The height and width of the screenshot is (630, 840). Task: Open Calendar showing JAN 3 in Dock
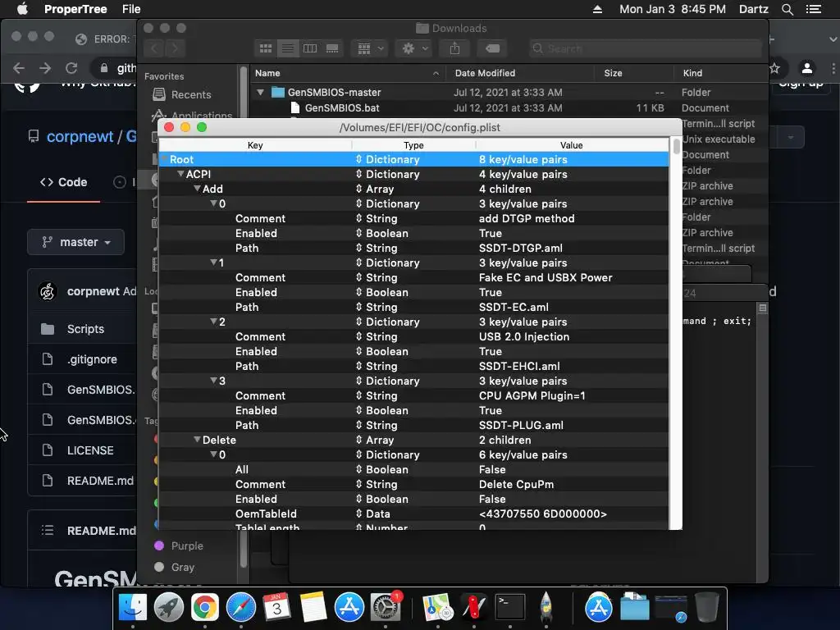pos(277,608)
